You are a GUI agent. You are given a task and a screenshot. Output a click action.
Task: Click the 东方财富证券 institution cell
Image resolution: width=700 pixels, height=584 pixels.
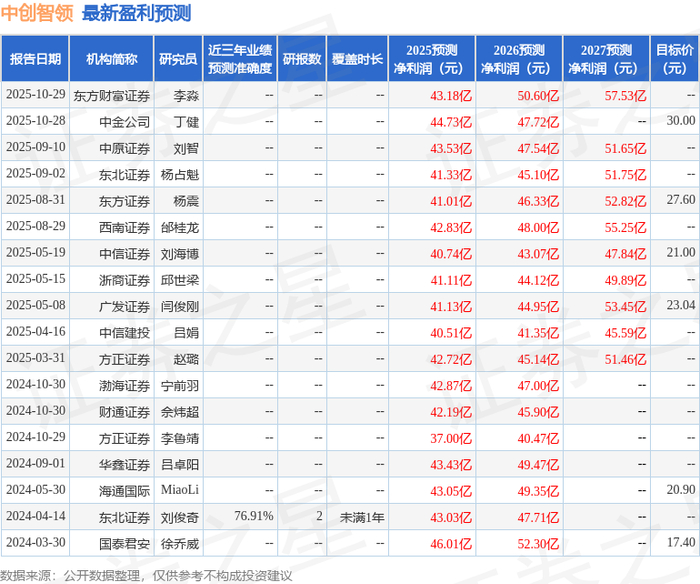click(112, 96)
